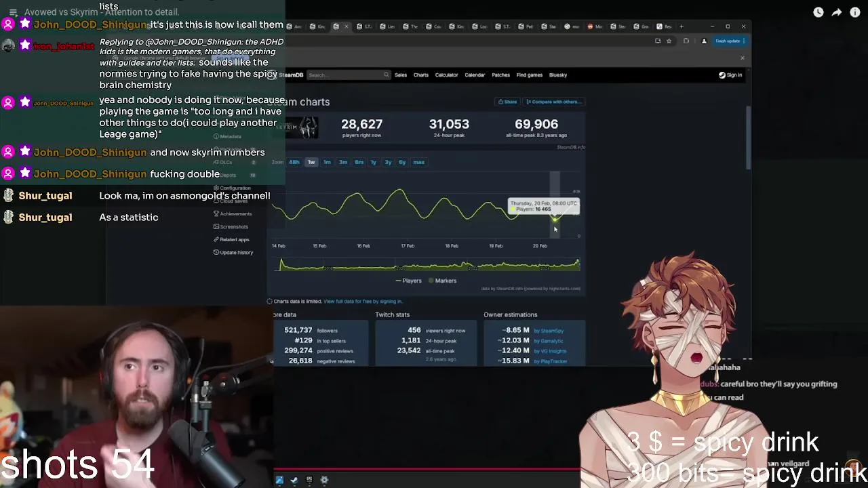
Task: Set chart zoom to max
Action: coord(418,162)
